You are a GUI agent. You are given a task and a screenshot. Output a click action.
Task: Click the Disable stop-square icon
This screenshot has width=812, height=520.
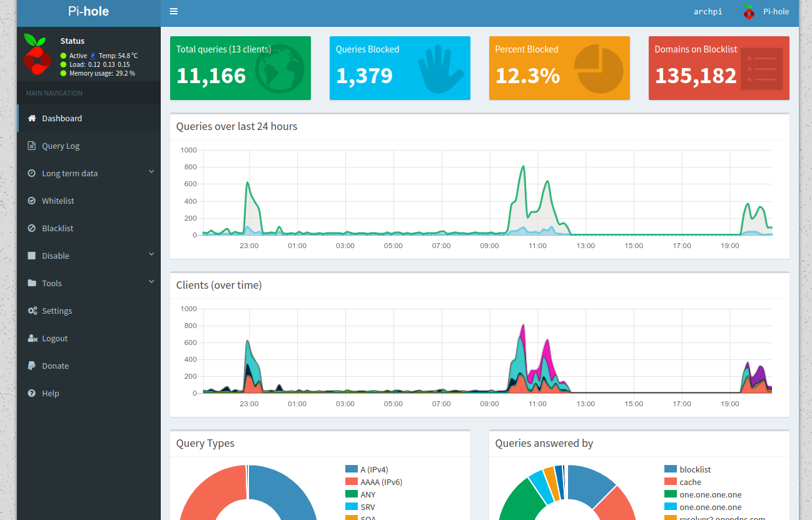click(32, 256)
